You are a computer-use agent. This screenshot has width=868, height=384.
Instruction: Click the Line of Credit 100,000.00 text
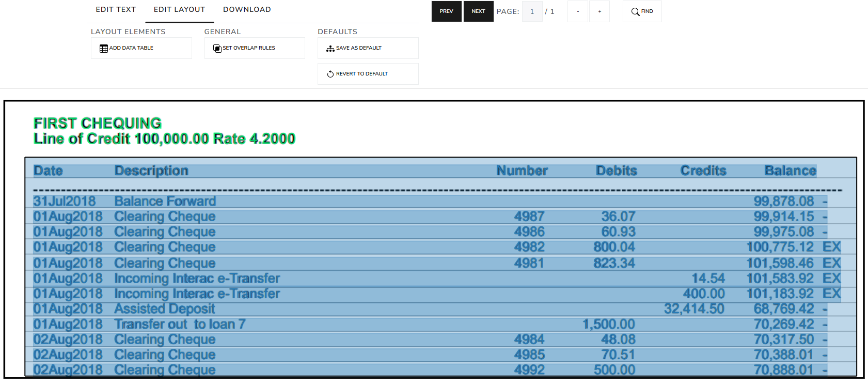(x=121, y=139)
